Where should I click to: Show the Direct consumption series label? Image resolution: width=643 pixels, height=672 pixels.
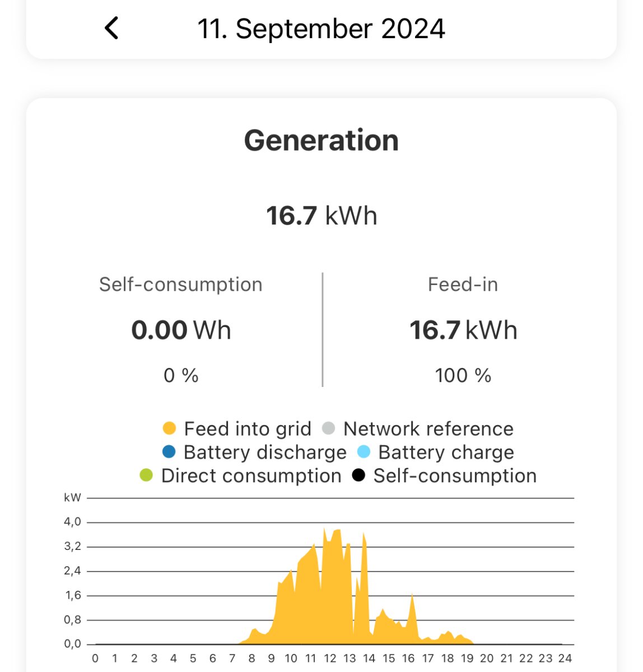tap(251, 476)
